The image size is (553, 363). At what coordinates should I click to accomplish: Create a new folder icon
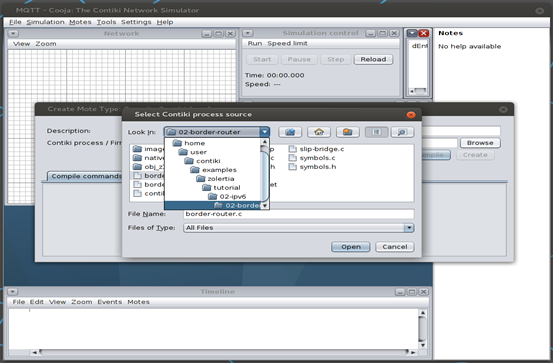[348, 132]
